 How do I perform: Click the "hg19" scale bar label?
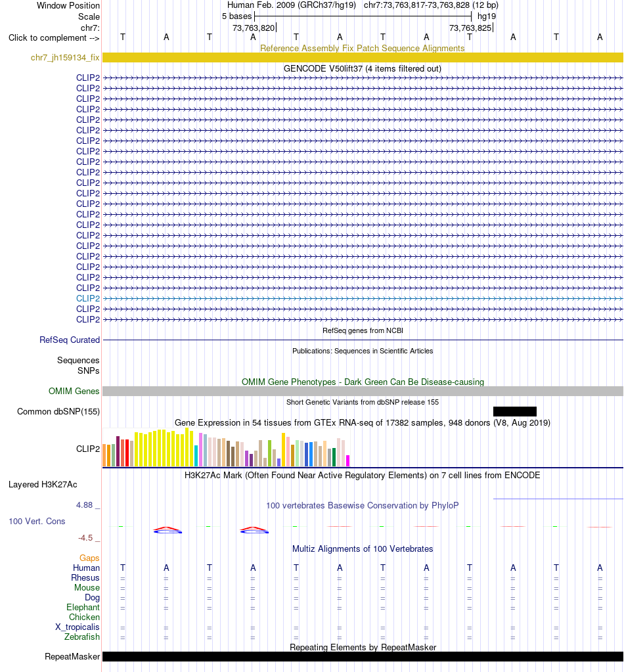pos(487,16)
